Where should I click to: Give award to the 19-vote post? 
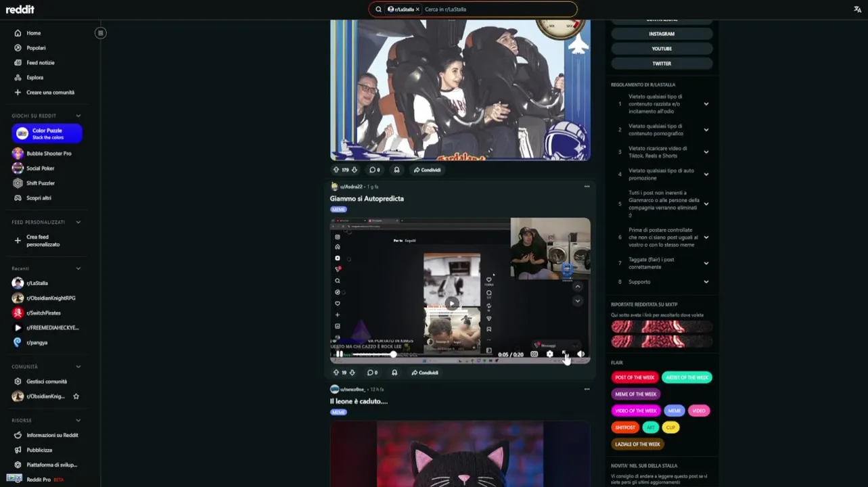point(394,373)
